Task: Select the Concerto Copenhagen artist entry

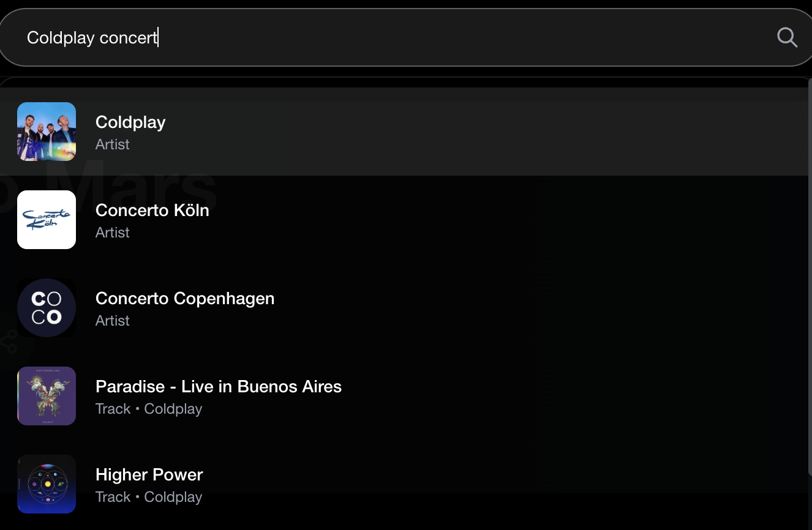Action: pyautogui.click(x=185, y=299)
